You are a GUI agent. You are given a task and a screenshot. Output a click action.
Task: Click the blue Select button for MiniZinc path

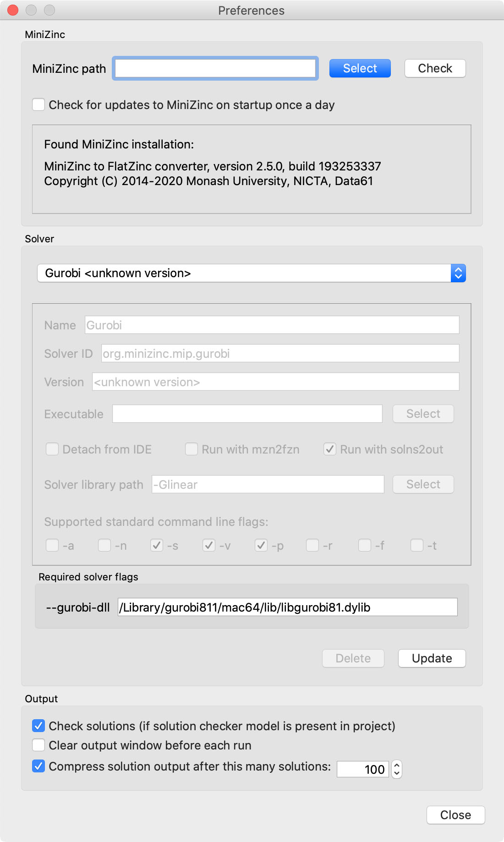360,68
